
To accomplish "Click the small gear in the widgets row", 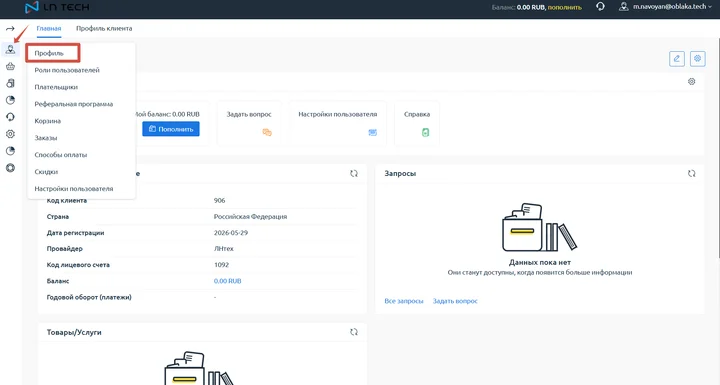I will click(x=692, y=81).
